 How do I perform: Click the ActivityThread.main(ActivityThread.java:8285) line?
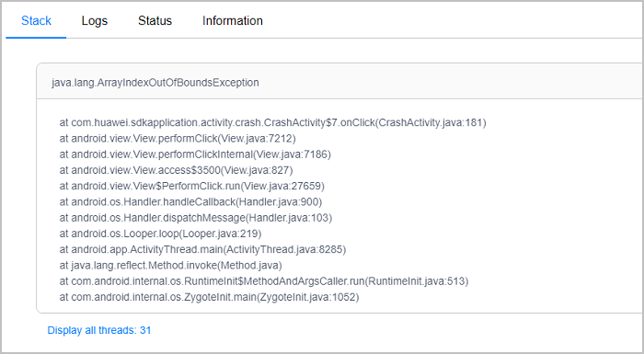[202, 249]
